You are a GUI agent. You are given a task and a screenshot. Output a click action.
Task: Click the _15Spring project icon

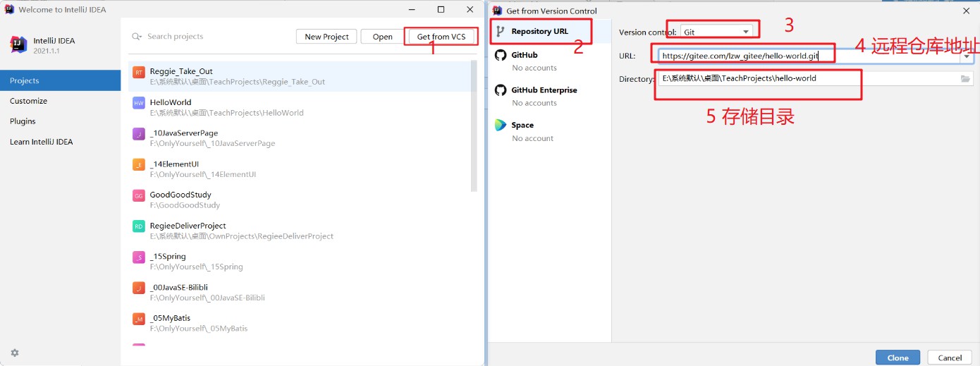tap(139, 257)
